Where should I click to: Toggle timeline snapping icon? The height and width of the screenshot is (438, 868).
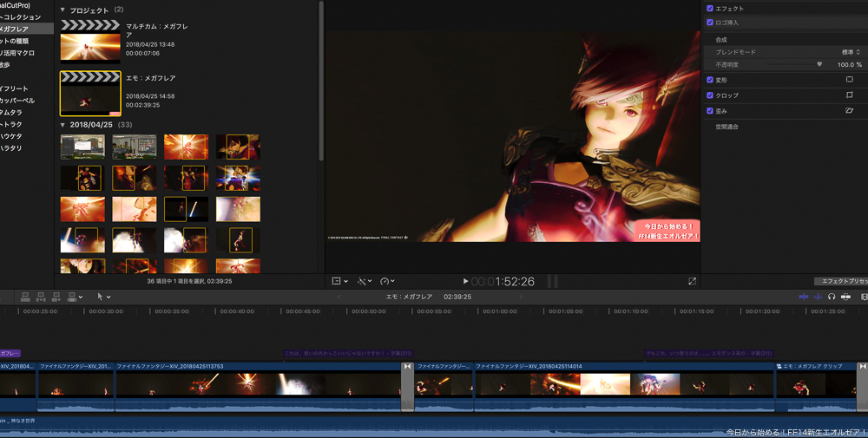(x=845, y=297)
